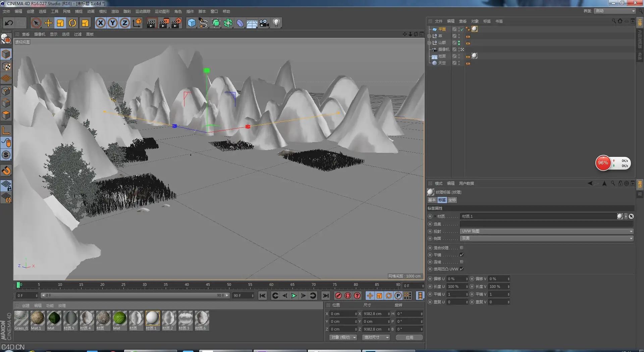
Task: Click the record active objects keyframe button
Action: (x=338, y=296)
